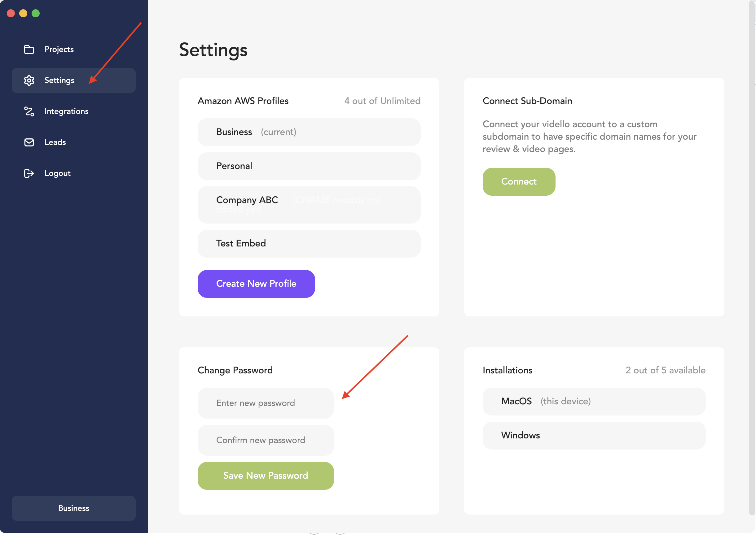This screenshot has height=535, width=756.
Task: Select the MacOS (this device) installation
Action: [594, 401]
